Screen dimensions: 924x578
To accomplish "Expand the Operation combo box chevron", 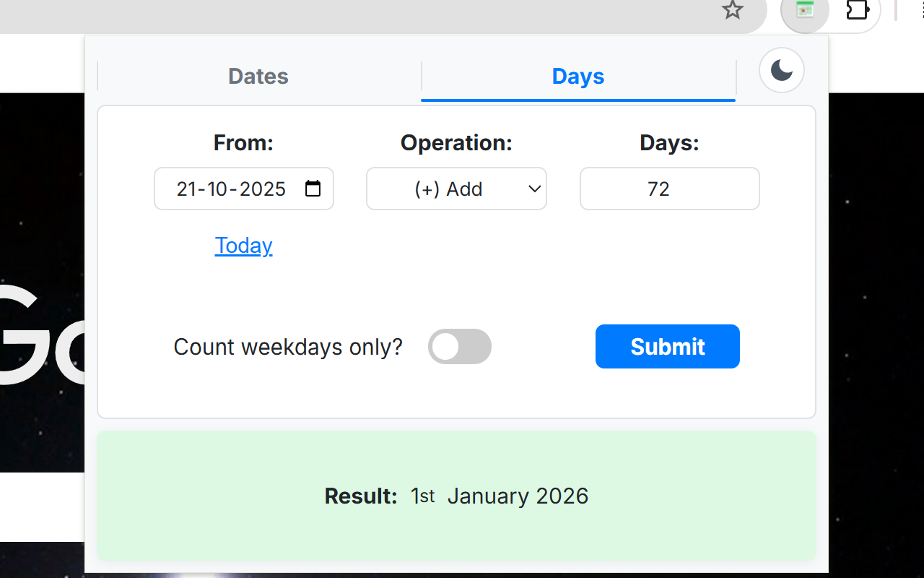I will point(534,189).
